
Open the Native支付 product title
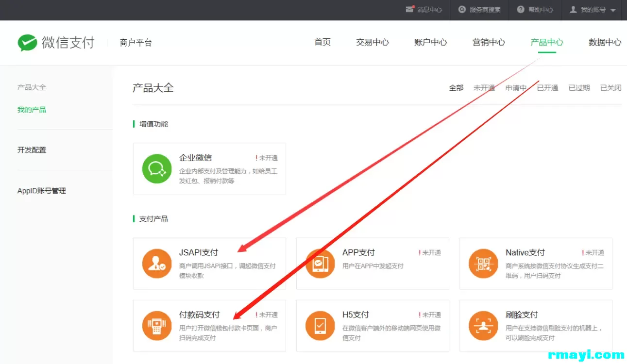coord(525,252)
